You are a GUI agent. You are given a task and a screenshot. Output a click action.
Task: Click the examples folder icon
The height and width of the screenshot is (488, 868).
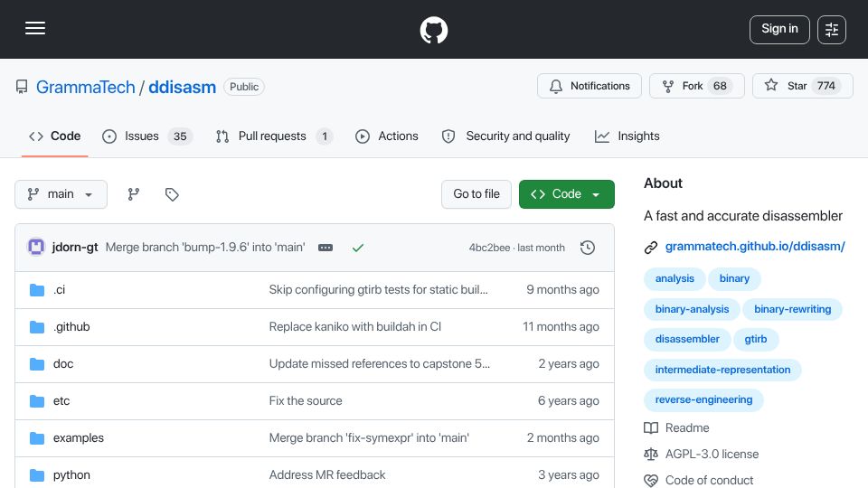pos(37,438)
